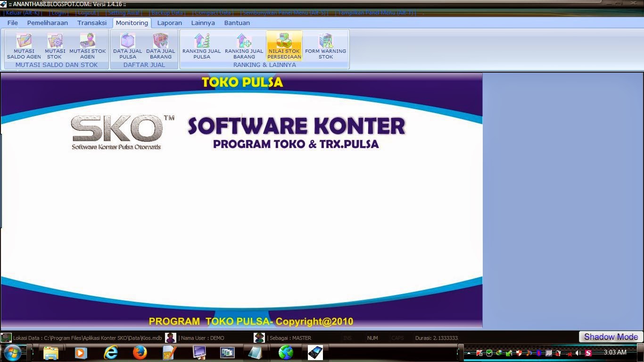644x362 pixels.
Task: Click the DAFTAR JUAL group label
Action: point(144,65)
